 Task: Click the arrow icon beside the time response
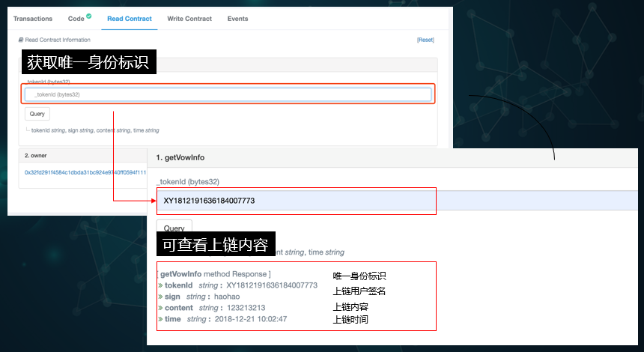(160, 319)
